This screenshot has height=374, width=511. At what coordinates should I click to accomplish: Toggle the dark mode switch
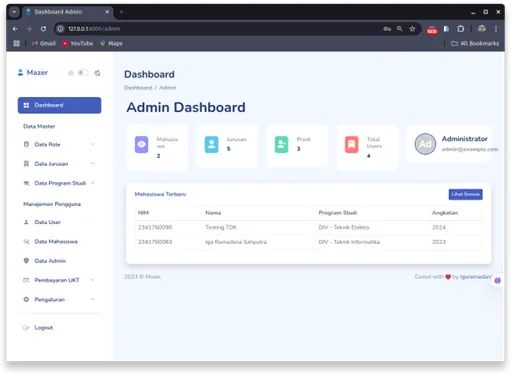pos(83,73)
